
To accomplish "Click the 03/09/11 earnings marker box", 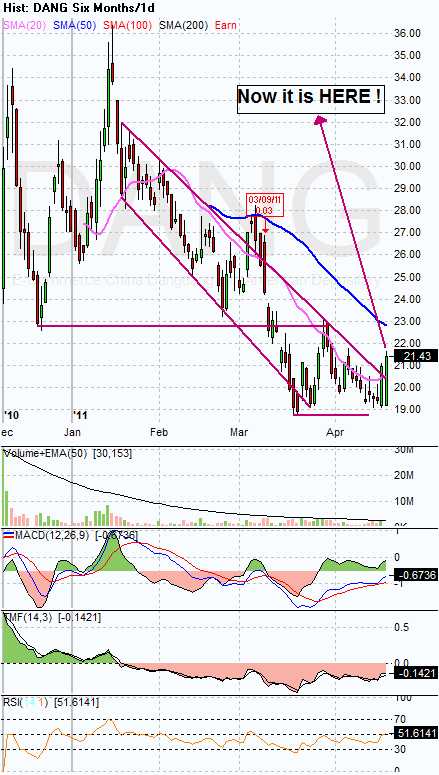I will click(x=265, y=205).
